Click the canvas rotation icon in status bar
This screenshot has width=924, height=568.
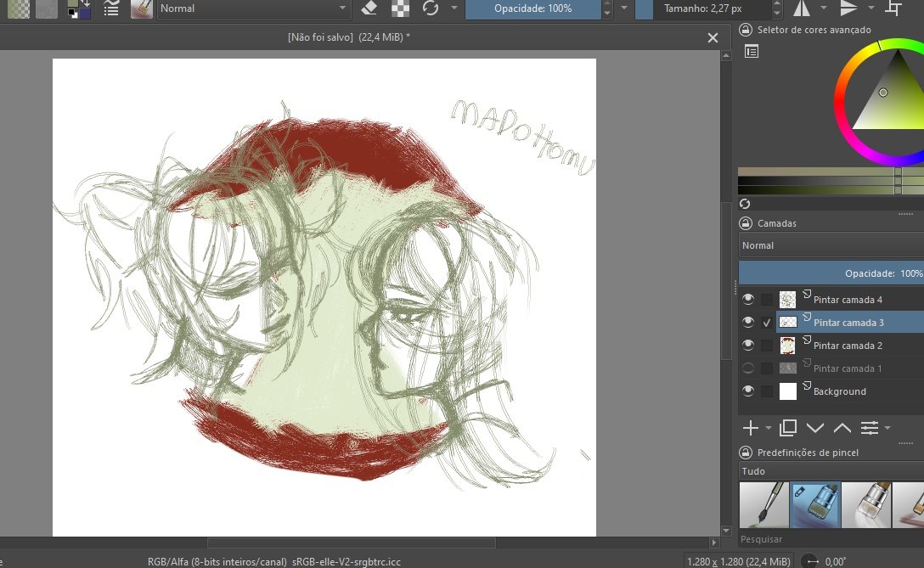[811, 561]
